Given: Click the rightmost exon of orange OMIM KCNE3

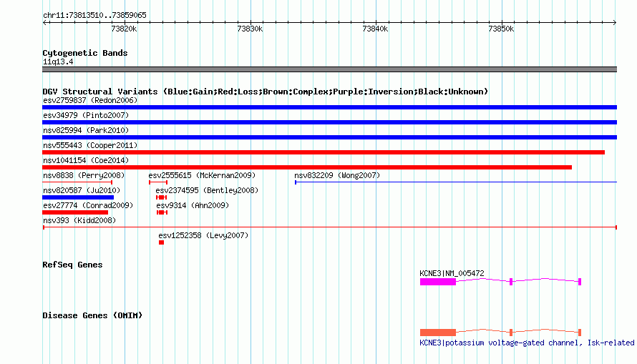Looking at the screenshot, I should 580,333.
